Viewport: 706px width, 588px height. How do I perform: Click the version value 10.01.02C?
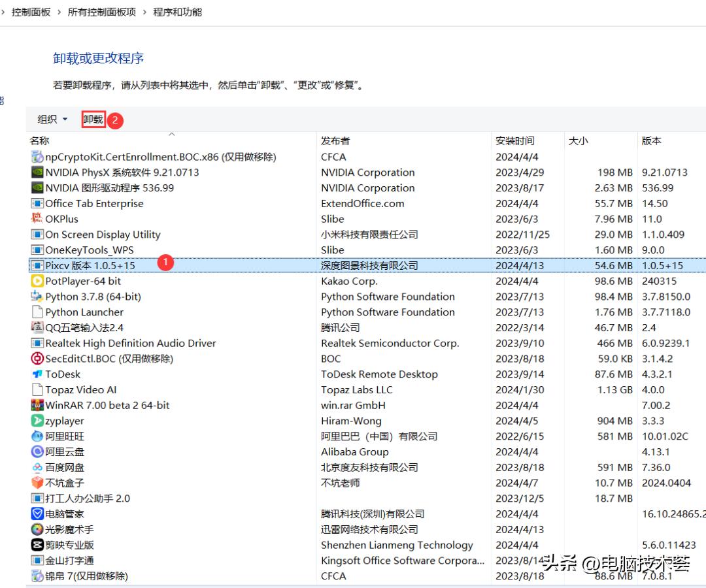[665, 436]
